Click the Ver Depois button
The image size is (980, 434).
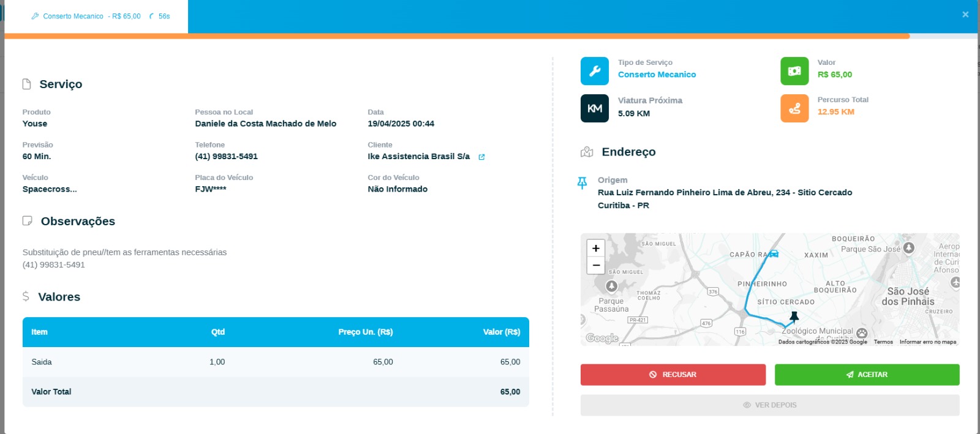click(769, 405)
